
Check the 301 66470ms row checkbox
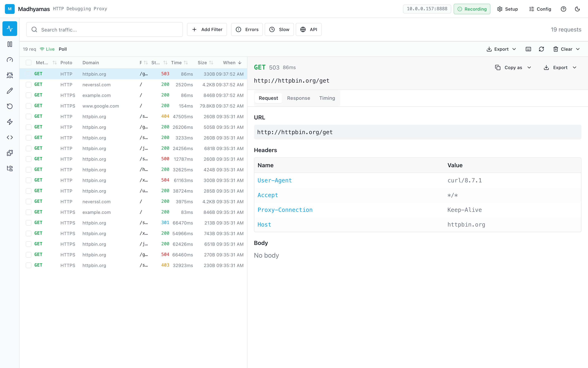tap(29, 223)
